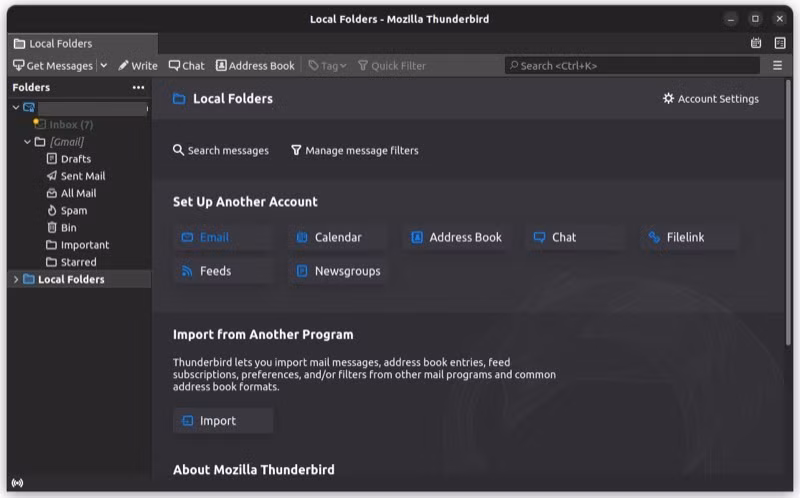The height and width of the screenshot is (498, 800).
Task: Select the mail account icon
Action: click(x=29, y=108)
